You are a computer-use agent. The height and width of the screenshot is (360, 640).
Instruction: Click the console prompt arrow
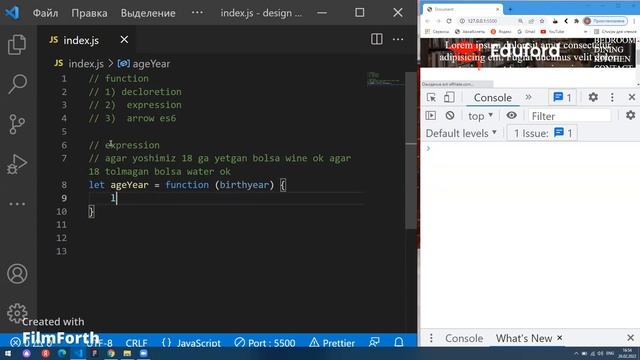coord(428,148)
